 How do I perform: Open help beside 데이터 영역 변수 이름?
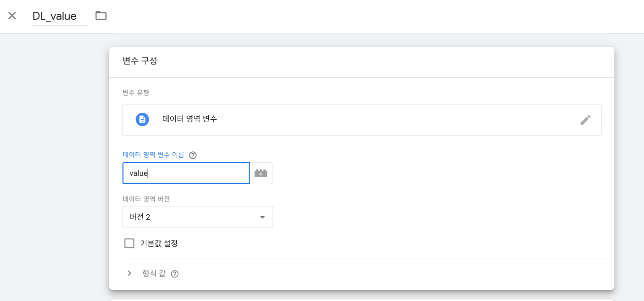click(193, 155)
